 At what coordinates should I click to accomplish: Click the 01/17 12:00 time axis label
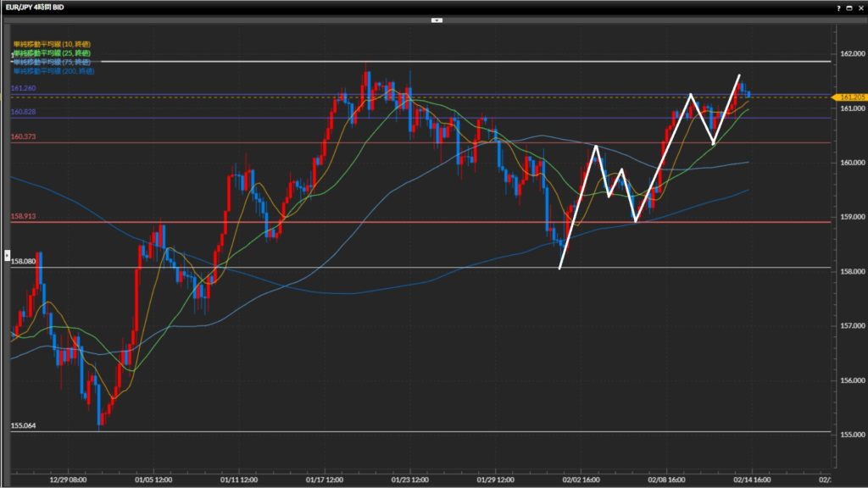pyautogui.click(x=325, y=479)
